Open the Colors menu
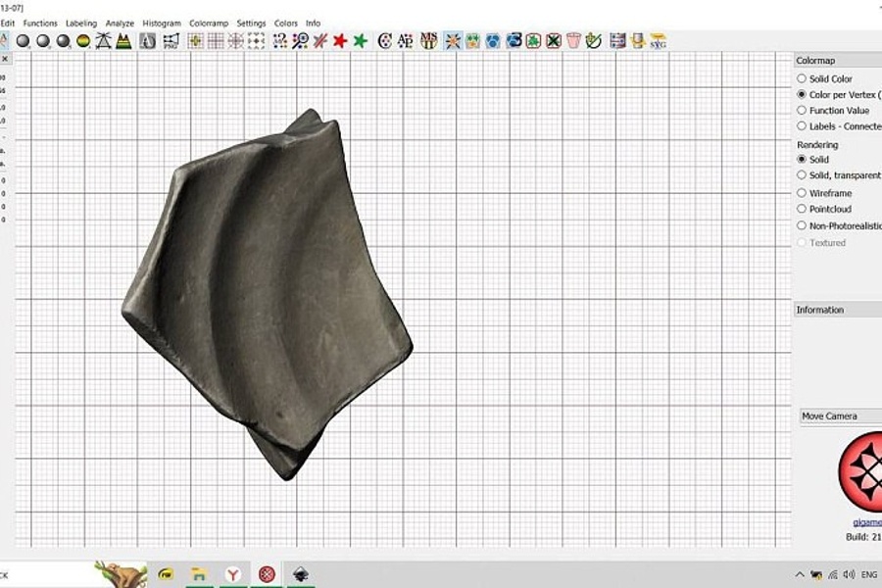The height and width of the screenshot is (588, 882). click(x=286, y=24)
